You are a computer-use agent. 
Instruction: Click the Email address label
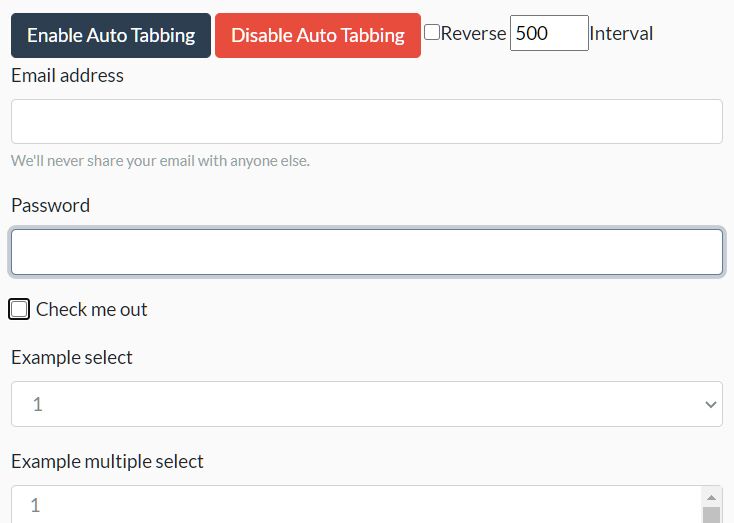67,75
